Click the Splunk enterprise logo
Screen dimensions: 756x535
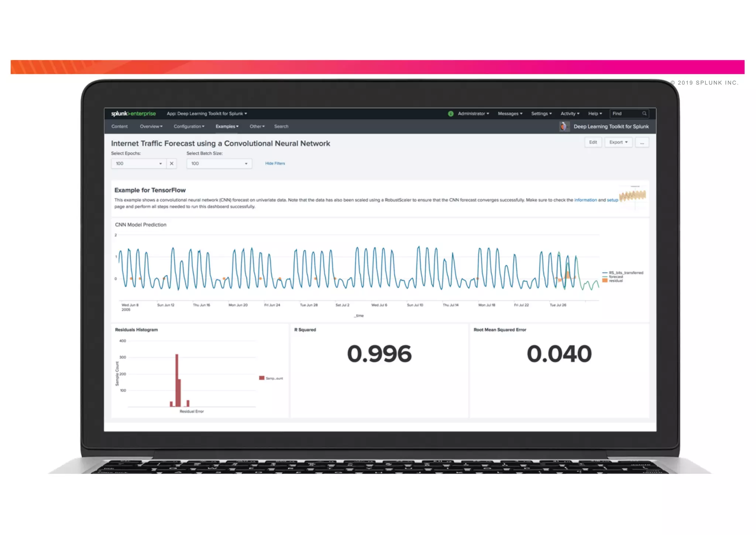(x=133, y=113)
